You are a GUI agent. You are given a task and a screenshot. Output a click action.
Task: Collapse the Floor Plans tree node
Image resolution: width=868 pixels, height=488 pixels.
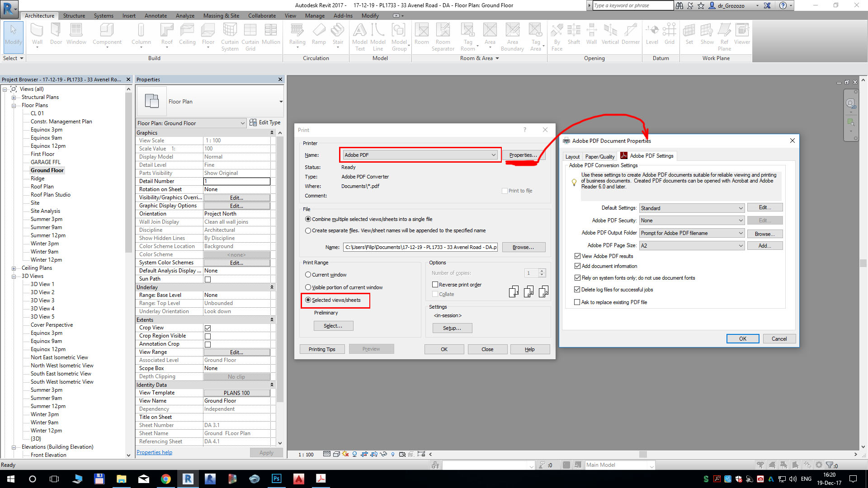pyautogui.click(x=14, y=106)
